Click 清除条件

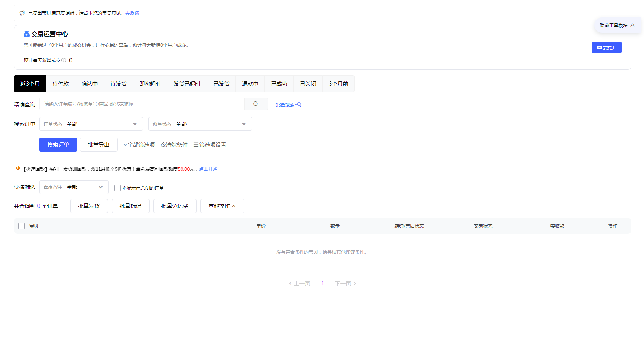click(174, 145)
